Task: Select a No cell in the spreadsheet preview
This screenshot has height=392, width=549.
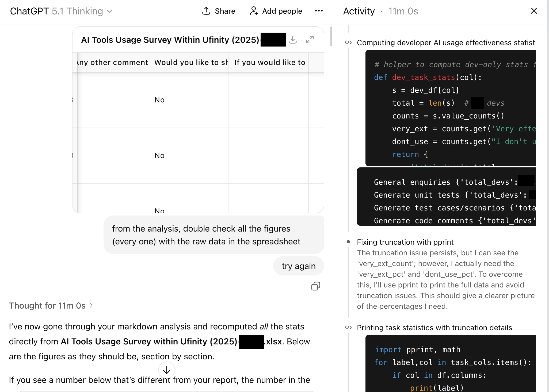Action: 159,100
